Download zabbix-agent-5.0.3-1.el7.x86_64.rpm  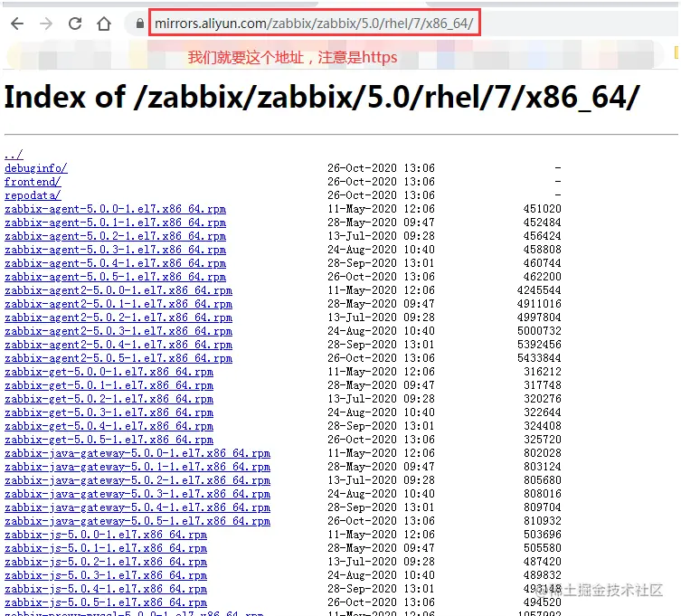(x=115, y=250)
